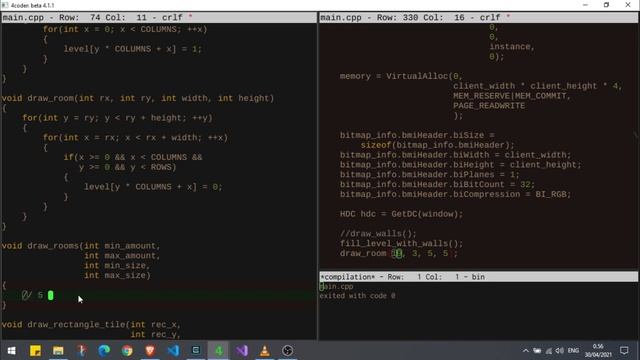Click 'sizeof(bitmap_info.bmiHeader);' line
This screenshot has width=640, height=360.
pos(438,145)
